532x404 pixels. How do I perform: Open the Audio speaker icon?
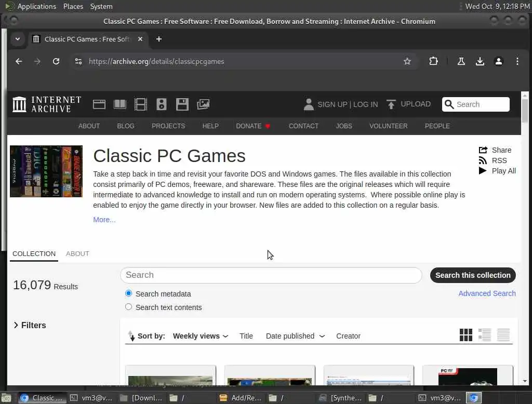click(x=162, y=104)
